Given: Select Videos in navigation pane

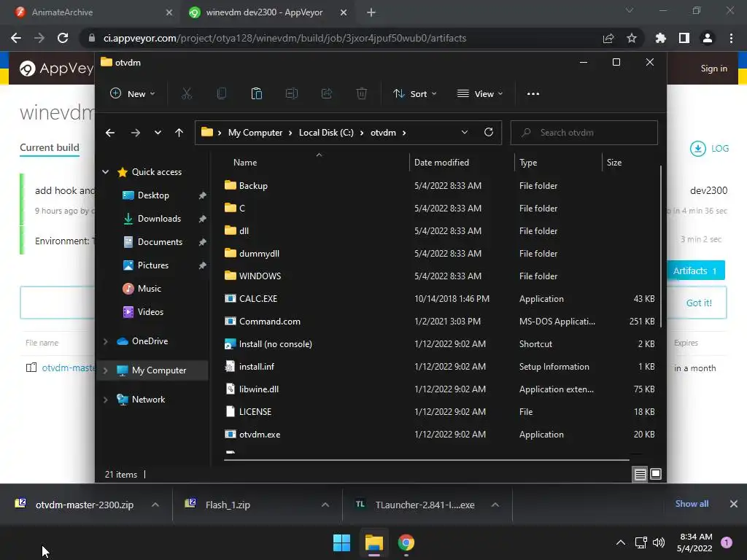Looking at the screenshot, I should coord(150,312).
